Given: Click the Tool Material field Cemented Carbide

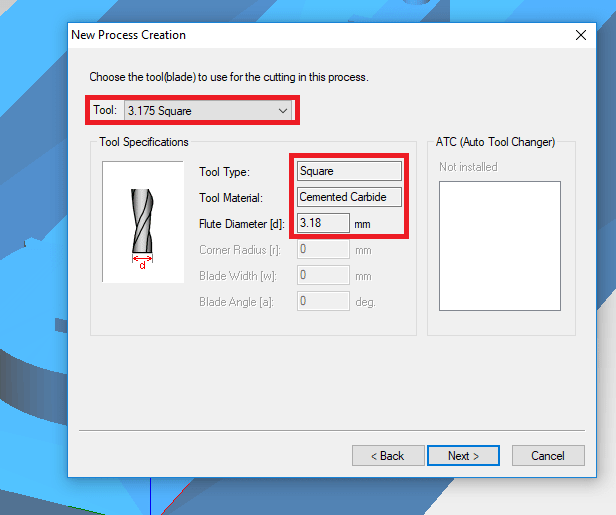Looking at the screenshot, I should [349, 197].
